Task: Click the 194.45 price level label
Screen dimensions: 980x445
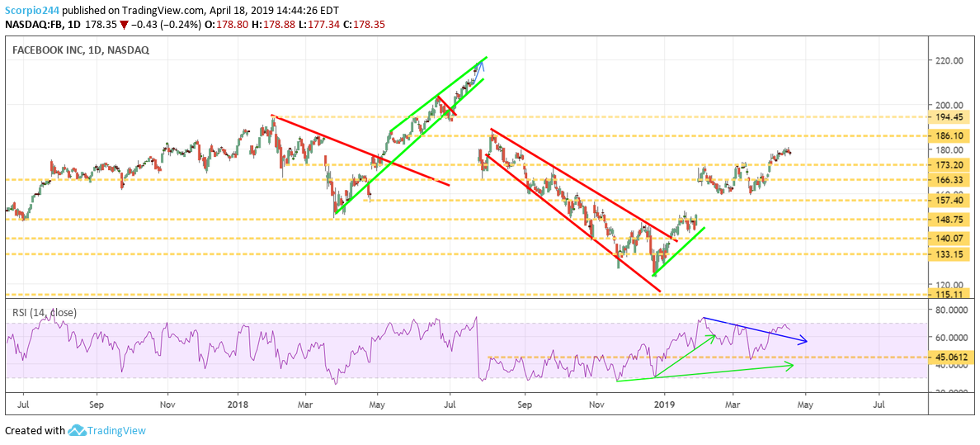Action: pos(949,117)
